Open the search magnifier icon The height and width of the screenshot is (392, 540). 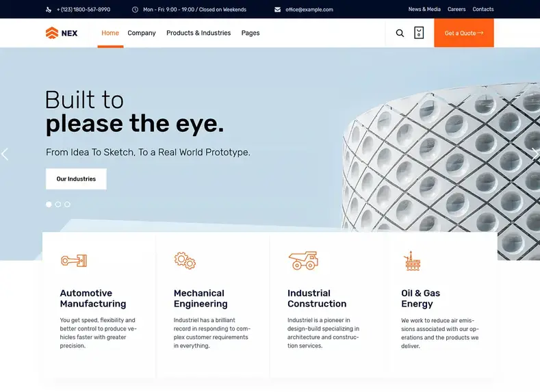pyautogui.click(x=400, y=33)
